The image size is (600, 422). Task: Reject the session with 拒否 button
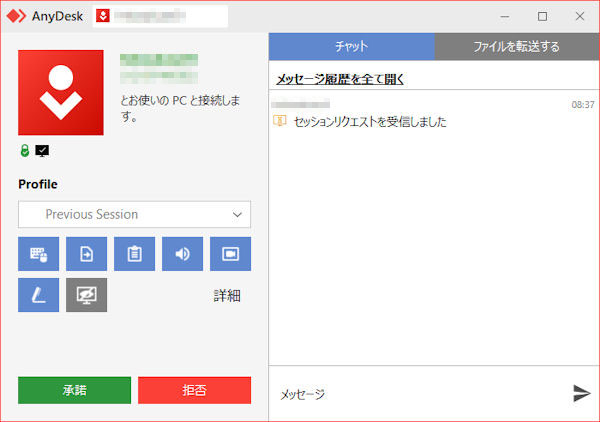click(194, 390)
